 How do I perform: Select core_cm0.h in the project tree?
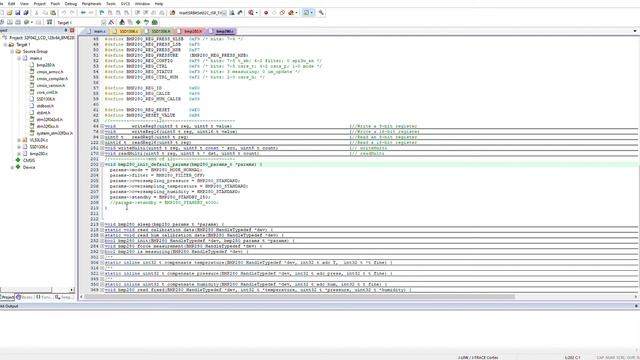pyautogui.click(x=47, y=92)
